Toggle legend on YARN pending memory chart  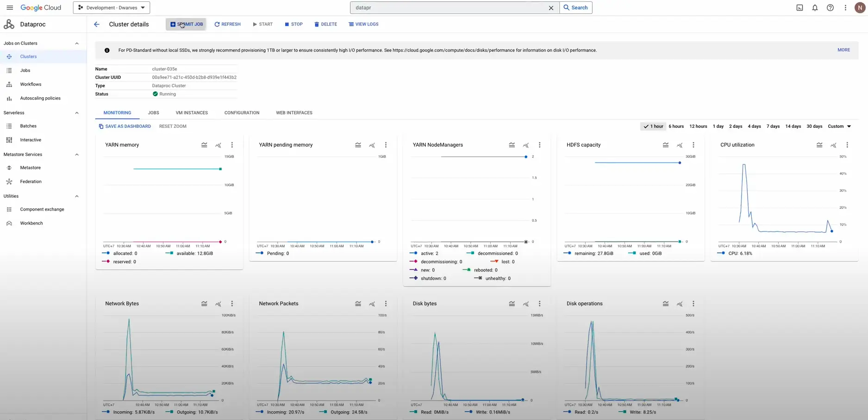click(x=358, y=145)
